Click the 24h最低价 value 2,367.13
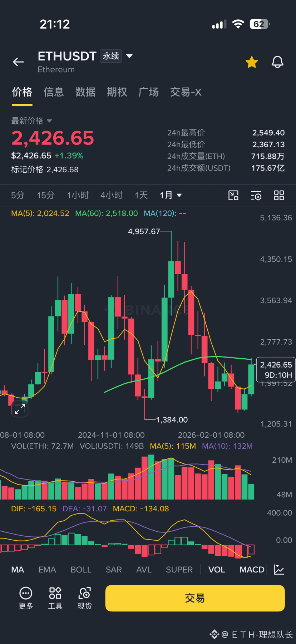Viewport: 296px width, 644px height. (268, 144)
